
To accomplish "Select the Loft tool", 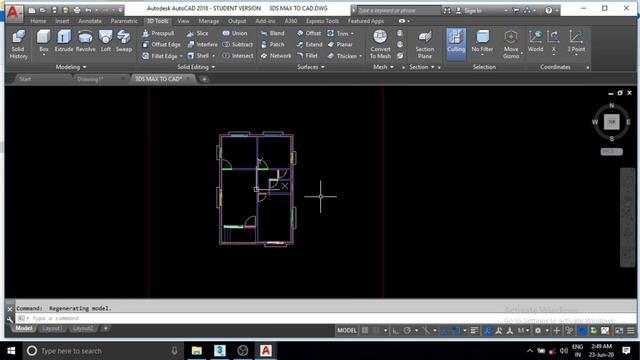I will pos(106,41).
